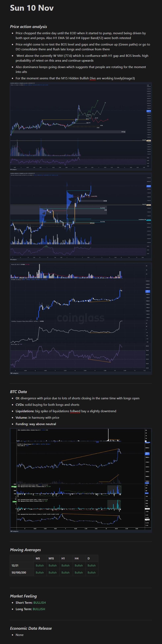This screenshot has width=162, height=644.
Task: Click the misspelled word 'follwed' in Liquidations bullet
Action: point(75,411)
